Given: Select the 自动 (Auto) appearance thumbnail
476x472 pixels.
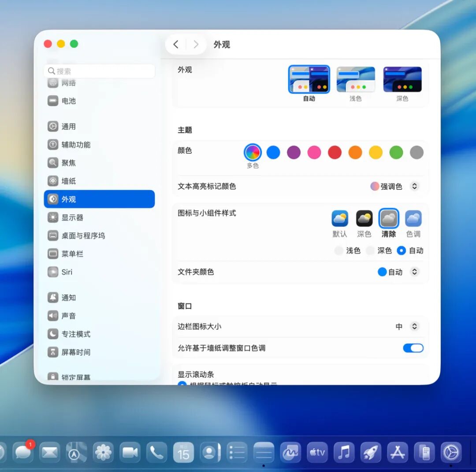Looking at the screenshot, I should click(x=309, y=80).
